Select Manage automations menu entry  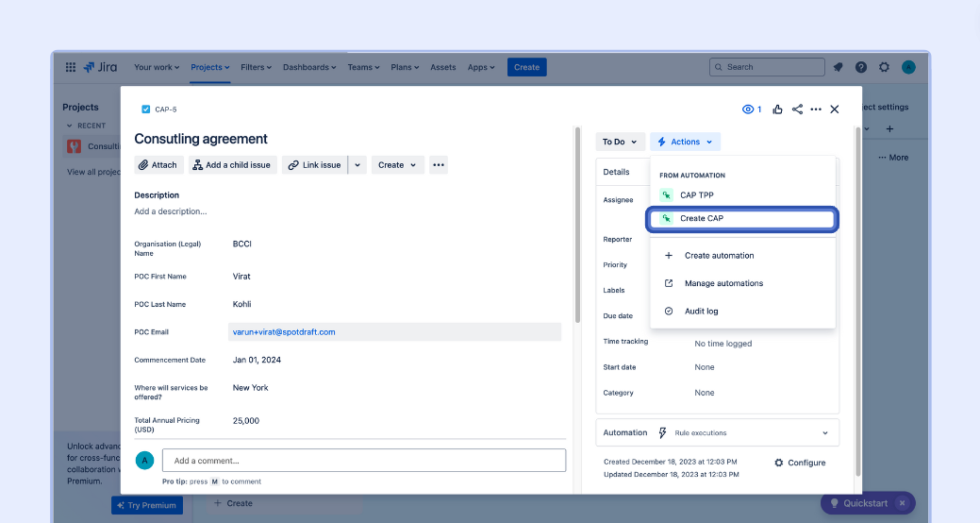coord(723,283)
